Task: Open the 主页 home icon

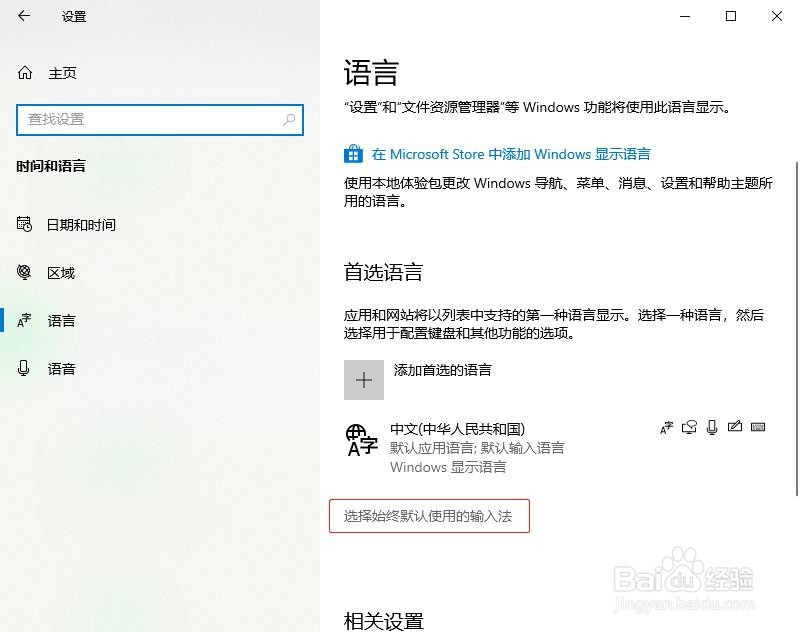Action: click(24, 73)
